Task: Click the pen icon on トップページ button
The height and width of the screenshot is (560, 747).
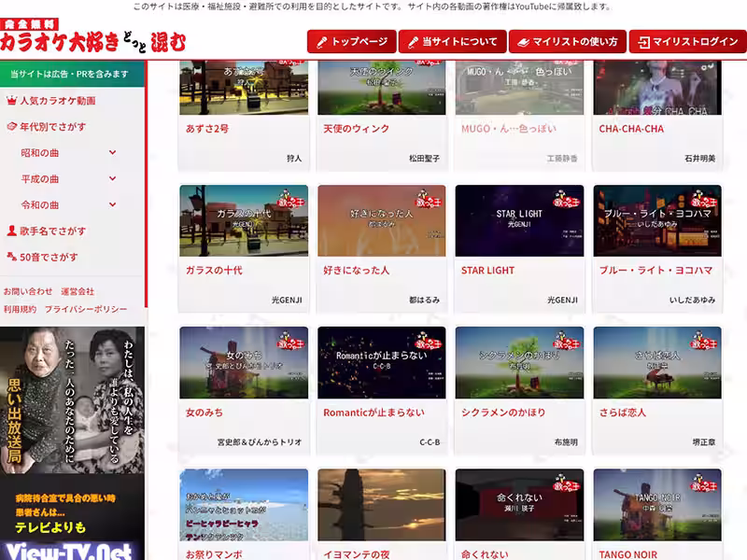Action: point(323,42)
